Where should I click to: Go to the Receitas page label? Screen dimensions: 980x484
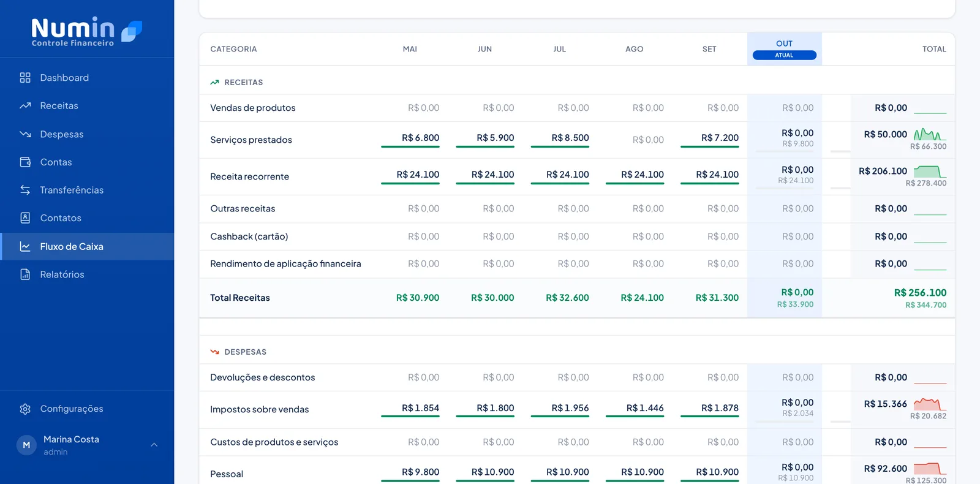tap(59, 105)
